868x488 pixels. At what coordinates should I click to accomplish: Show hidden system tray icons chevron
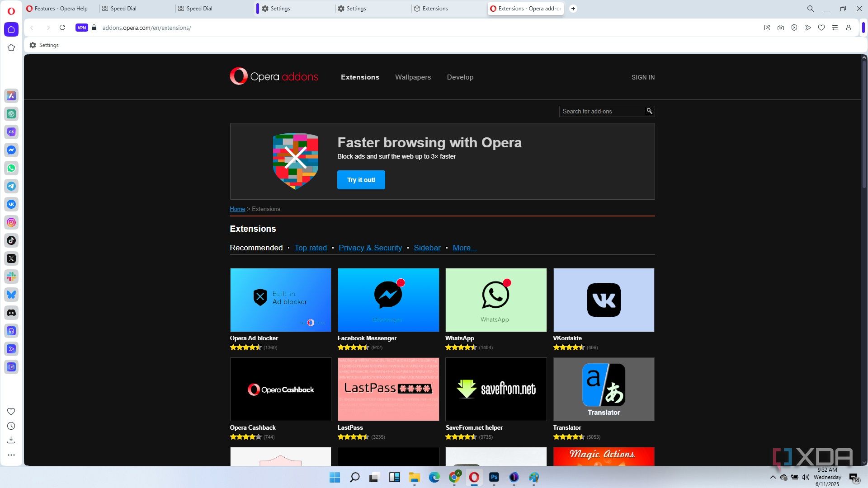click(773, 477)
